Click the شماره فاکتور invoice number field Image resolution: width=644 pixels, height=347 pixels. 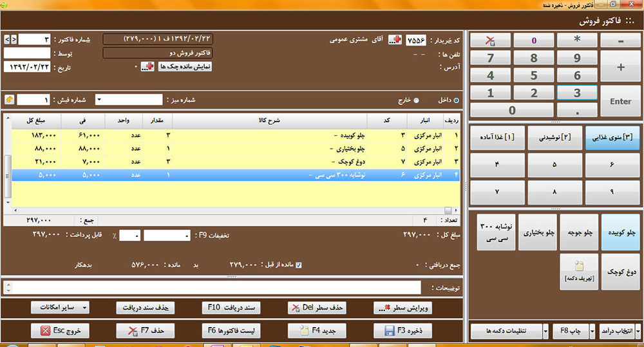pyautogui.click(x=35, y=39)
